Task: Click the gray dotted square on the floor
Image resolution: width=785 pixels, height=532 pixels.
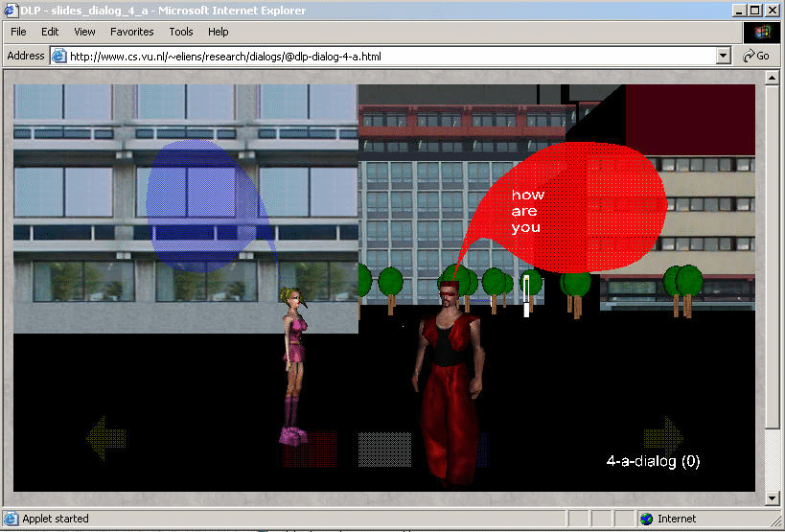Action: coord(384,449)
